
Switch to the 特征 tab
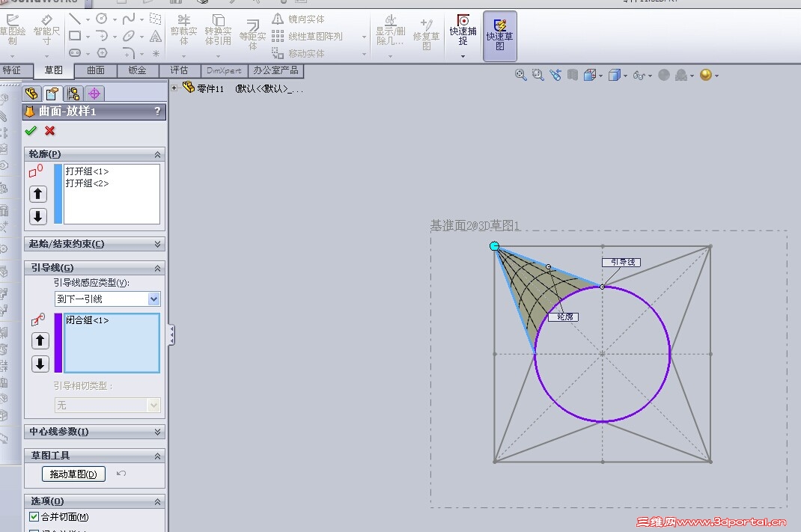[x=13, y=70]
